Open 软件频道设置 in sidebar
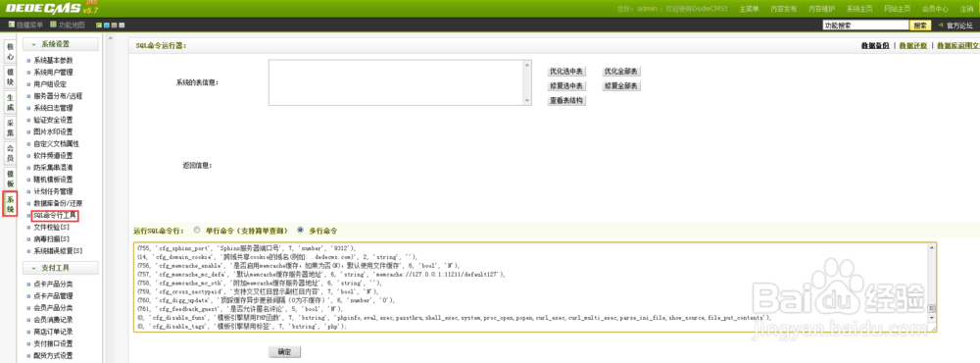 click(53, 155)
